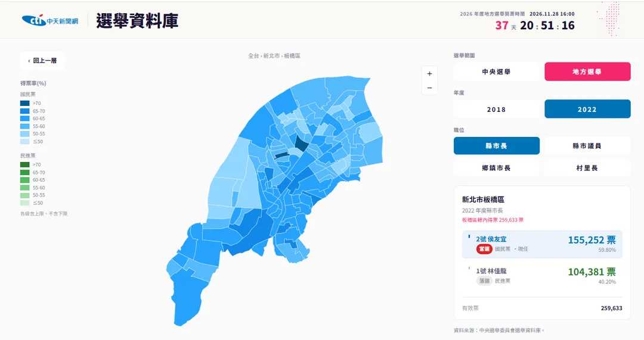Click the 落選 gray badge
This screenshot has height=340, width=644.
click(484, 281)
